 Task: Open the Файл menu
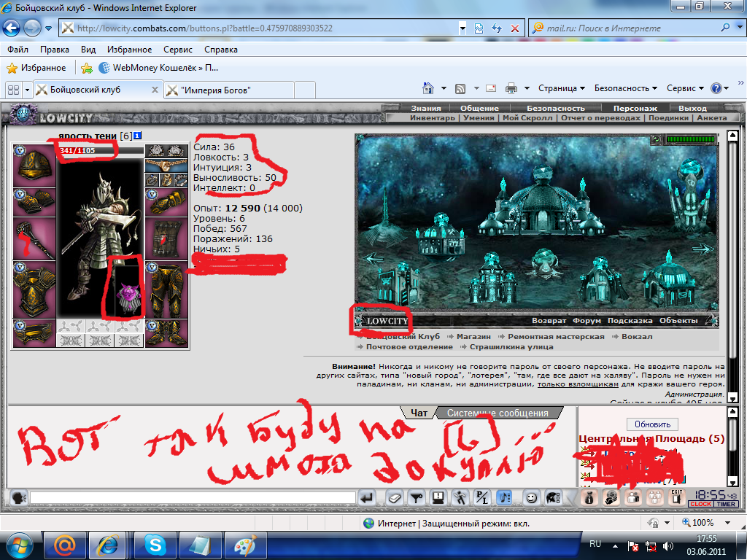(18, 50)
